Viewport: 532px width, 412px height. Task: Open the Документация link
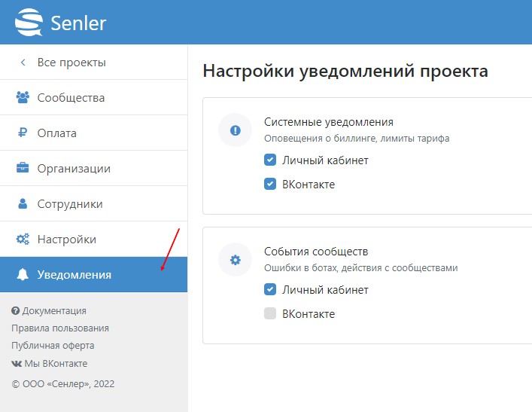(54, 310)
